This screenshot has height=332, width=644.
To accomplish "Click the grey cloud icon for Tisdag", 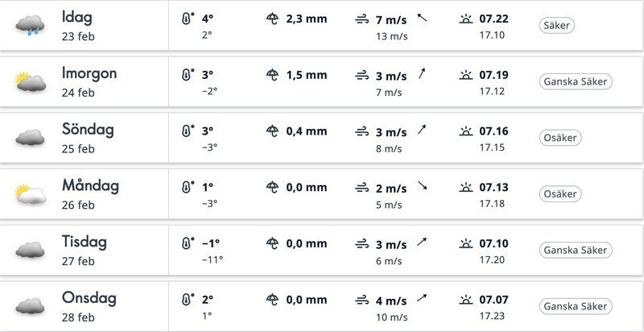I will [x=30, y=250].
